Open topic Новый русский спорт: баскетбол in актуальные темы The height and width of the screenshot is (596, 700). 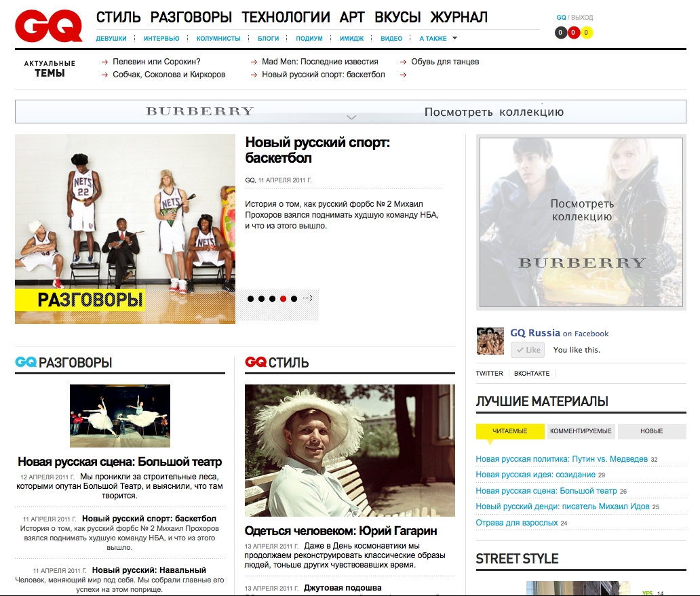pos(324,75)
